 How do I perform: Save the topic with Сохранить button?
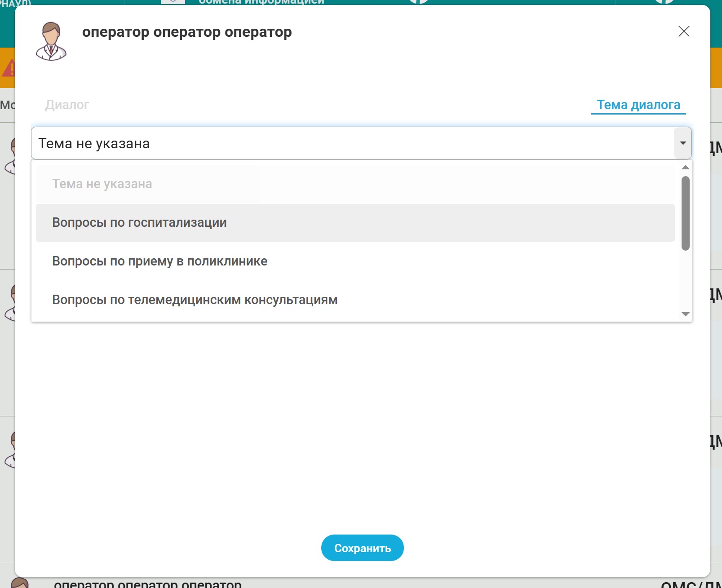point(362,548)
